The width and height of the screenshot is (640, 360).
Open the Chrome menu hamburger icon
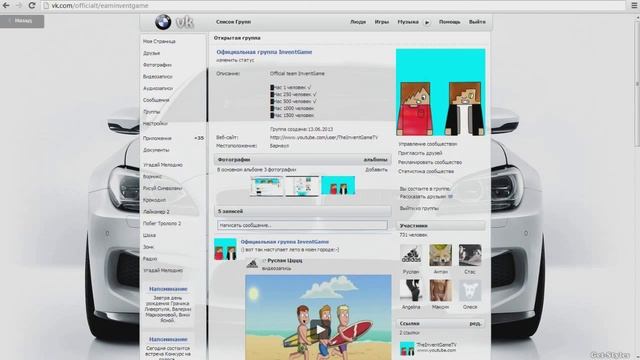[634, 6]
